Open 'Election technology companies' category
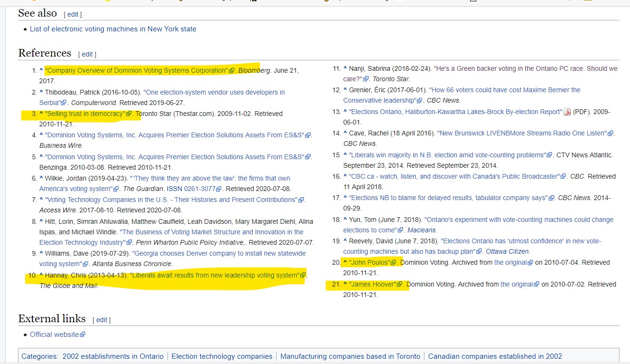This screenshot has width=630, height=364. 222,356
